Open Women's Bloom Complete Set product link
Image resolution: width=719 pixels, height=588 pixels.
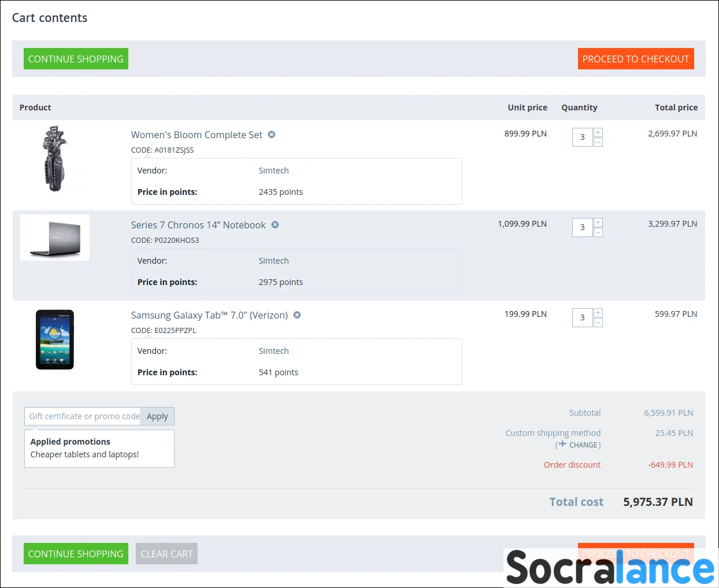coord(197,135)
